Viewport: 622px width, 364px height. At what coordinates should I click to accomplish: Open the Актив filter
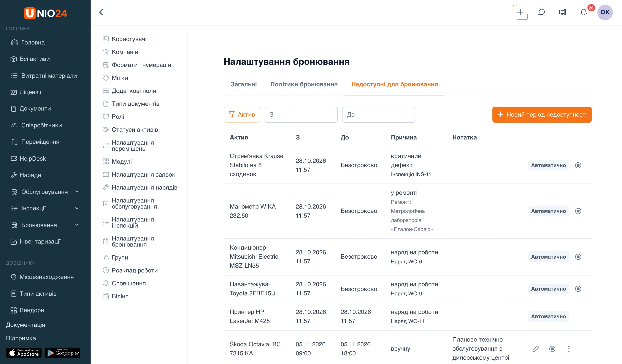point(242,114)
